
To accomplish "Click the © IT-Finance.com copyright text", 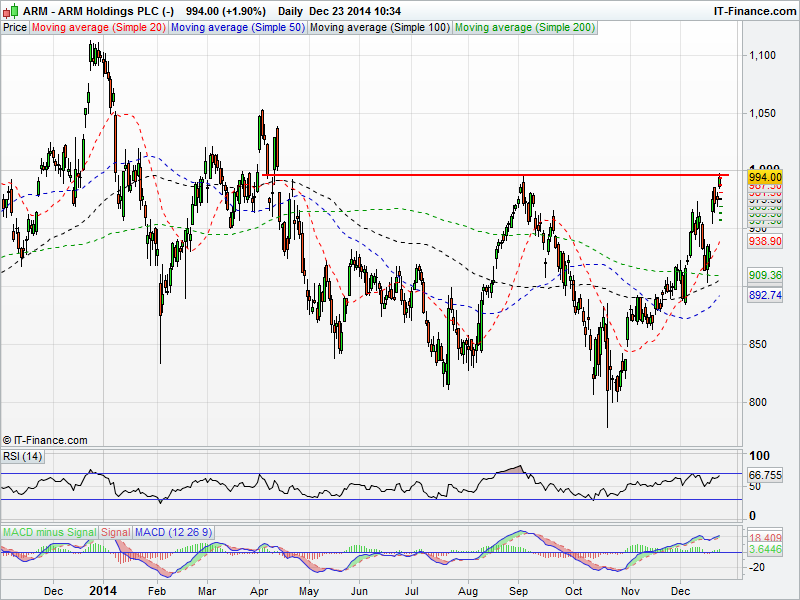I will point(46,440).
